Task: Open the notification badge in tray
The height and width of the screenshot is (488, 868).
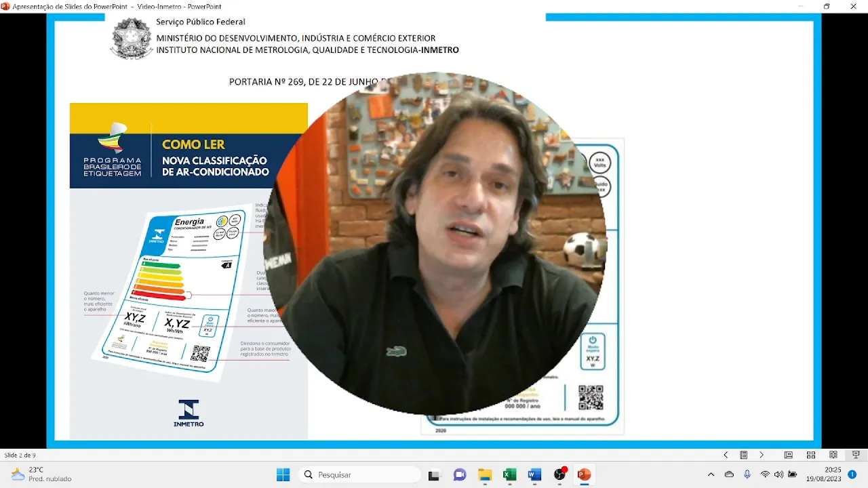Action: pos(852,474)
